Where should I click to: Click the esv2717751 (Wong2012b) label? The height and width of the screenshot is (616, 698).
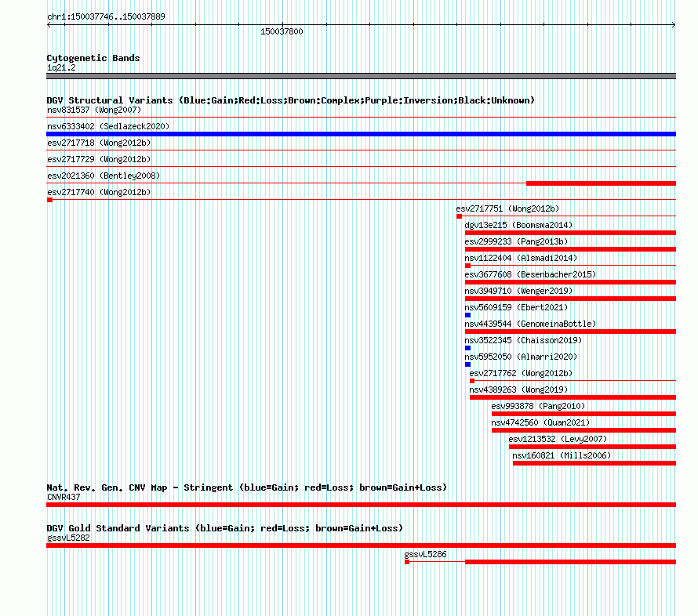click(507, 208)
